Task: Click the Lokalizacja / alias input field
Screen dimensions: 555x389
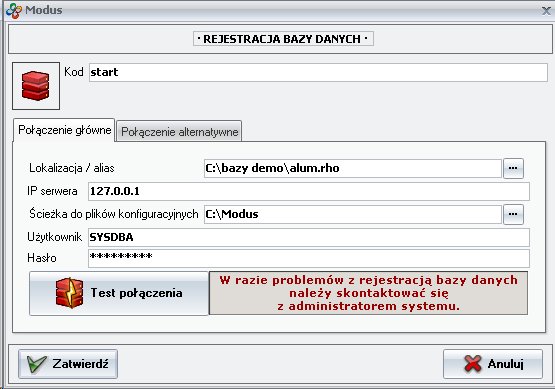Action: [x=353, y=168]
